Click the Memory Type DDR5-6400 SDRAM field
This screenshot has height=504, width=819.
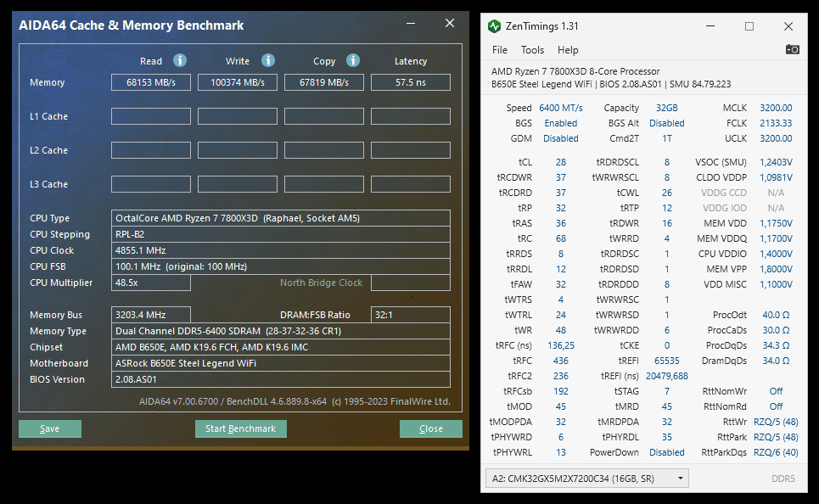tap(280, 331)
